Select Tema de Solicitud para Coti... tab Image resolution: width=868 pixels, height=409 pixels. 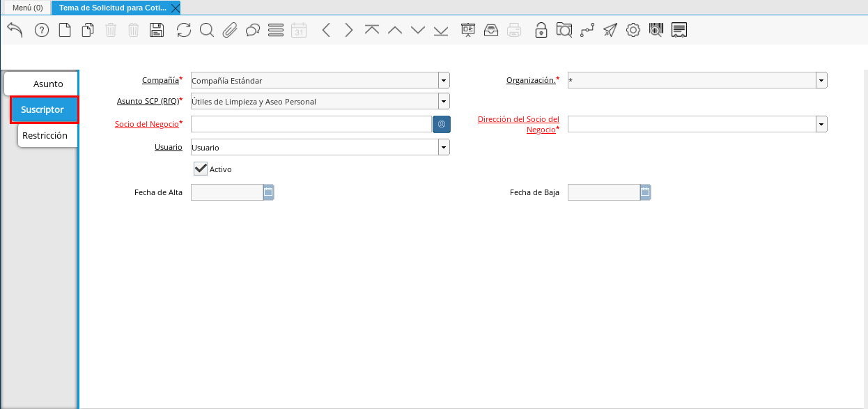click(113, 8)
